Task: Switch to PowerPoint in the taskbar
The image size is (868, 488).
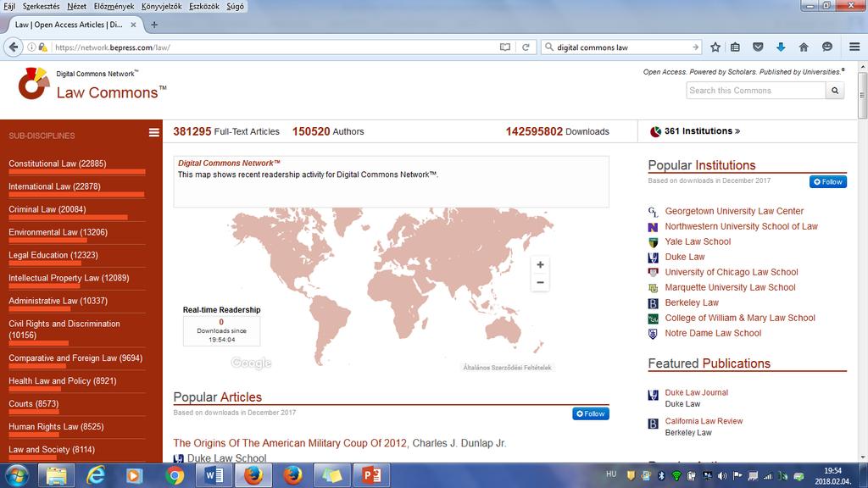Action: click(x=371, y=475)
